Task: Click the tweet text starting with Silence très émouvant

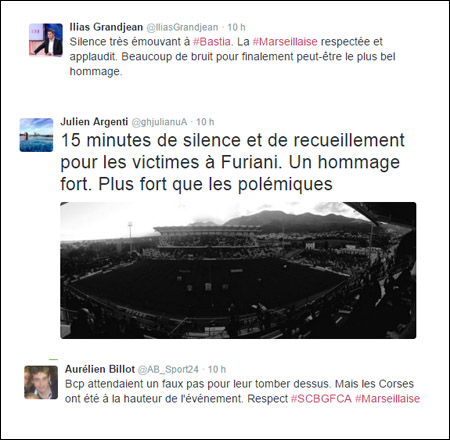Action: click(232, 56)
